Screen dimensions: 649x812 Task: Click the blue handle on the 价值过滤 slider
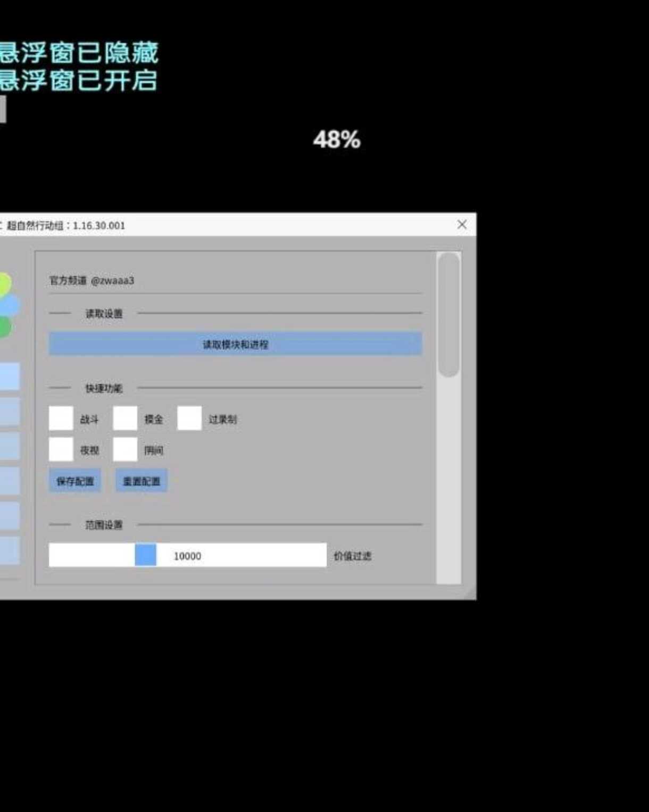pyautogui.click(x=145, y=555)
